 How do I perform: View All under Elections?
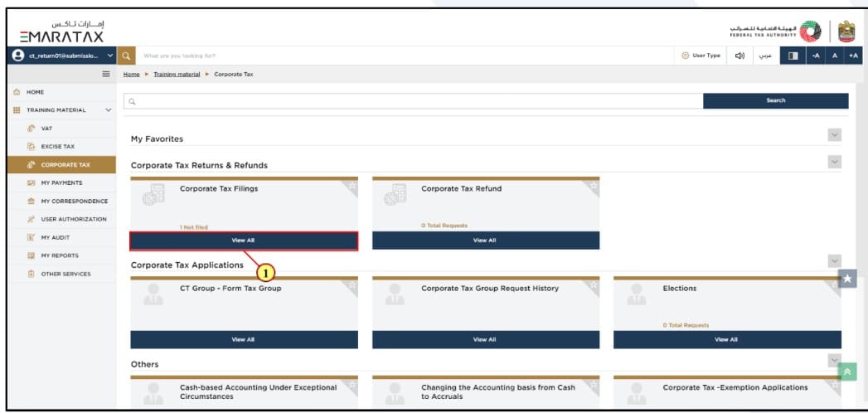click(x=727, y=340)
